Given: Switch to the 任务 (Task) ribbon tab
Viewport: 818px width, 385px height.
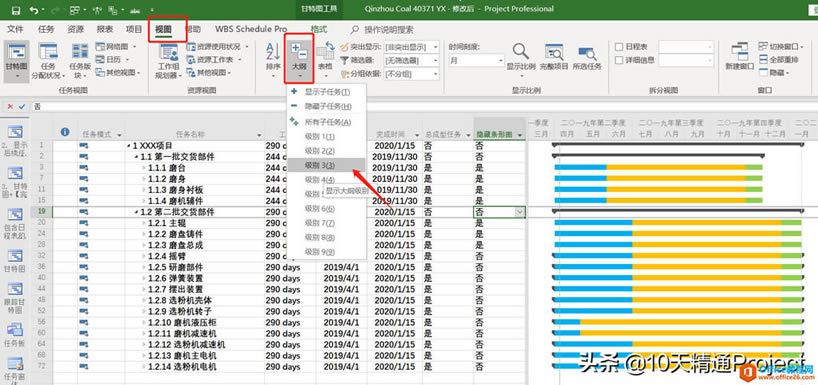Looking at the screenshot, I should point(46,29).
